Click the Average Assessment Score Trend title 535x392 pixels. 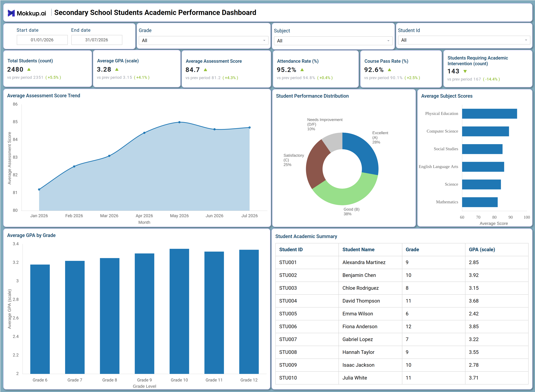click(44, 96)
